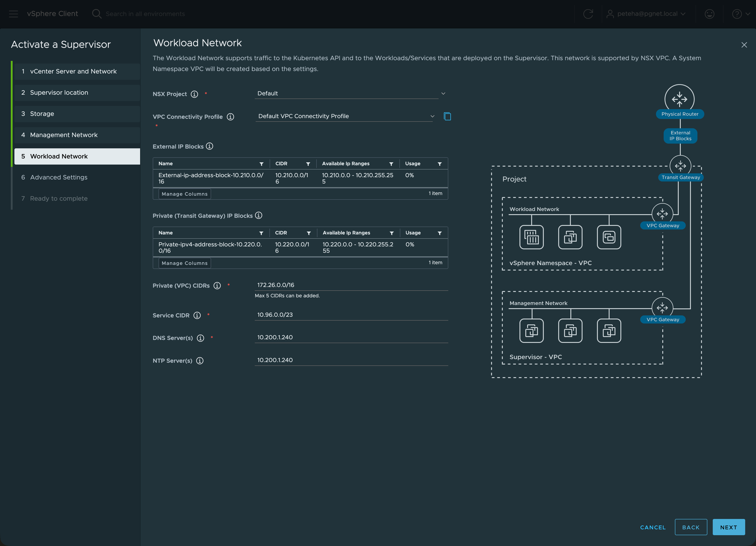The height and width of the screenshot is (546, 756).
Task: Filter External IP Blocks CIDR column
Action: [308, 164]
